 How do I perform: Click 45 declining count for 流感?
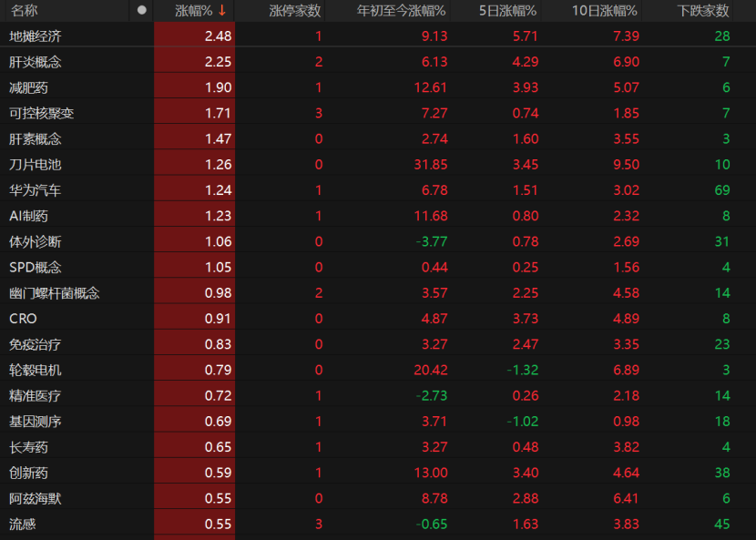pyautogui.click(x=721, y=524)
